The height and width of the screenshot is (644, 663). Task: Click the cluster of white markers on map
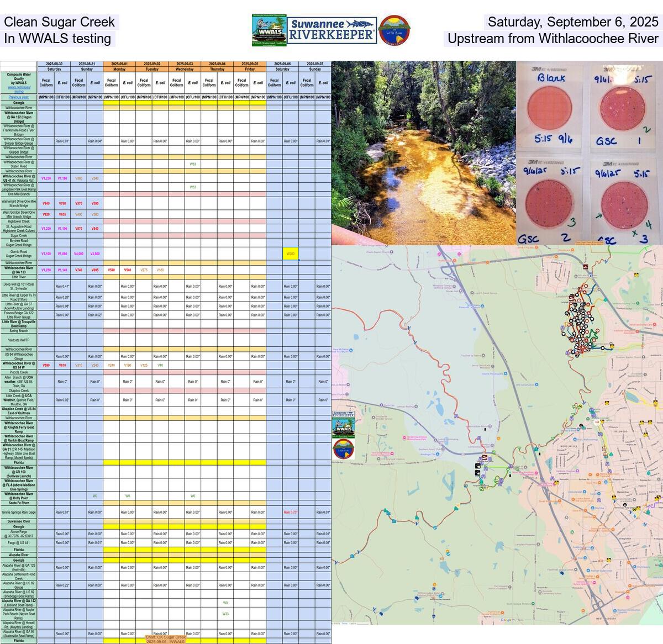point(579,323)
